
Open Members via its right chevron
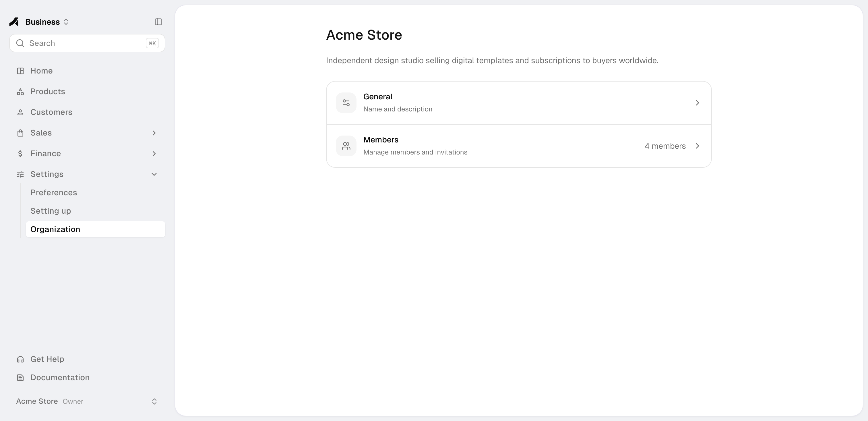697,146
